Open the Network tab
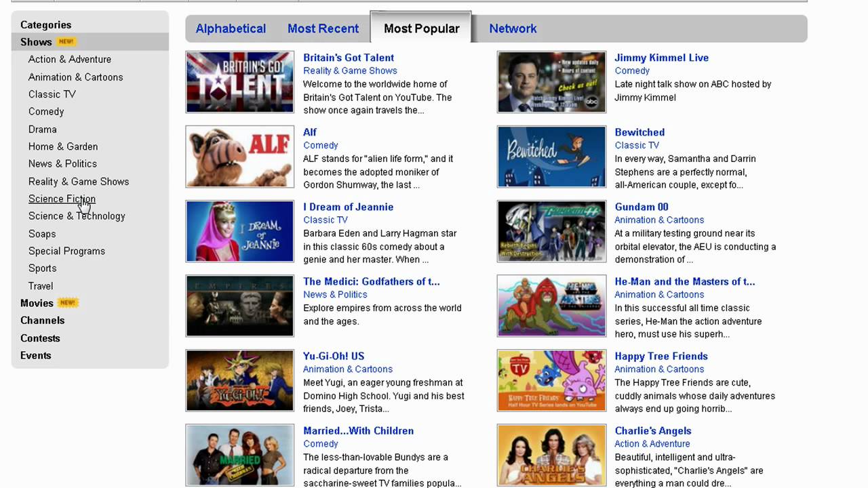Screen dimensions: 868x488 (x=513, y=28)
